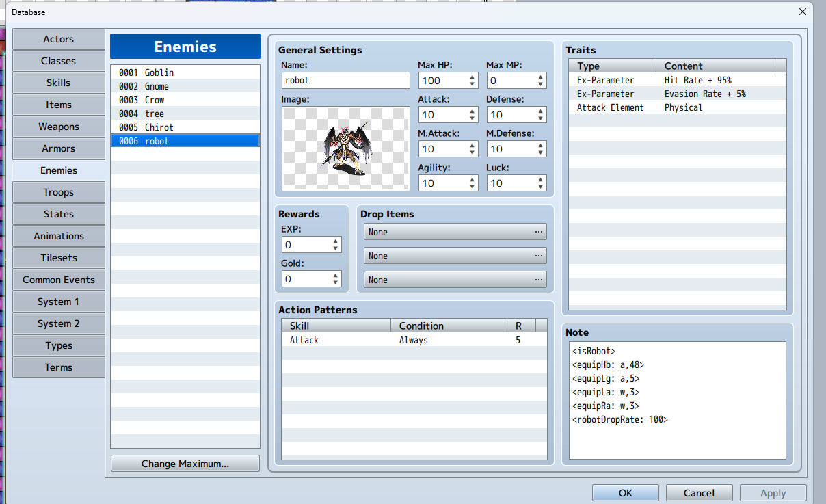
Task: Go to the Skills tab
Action: (59, 83)
